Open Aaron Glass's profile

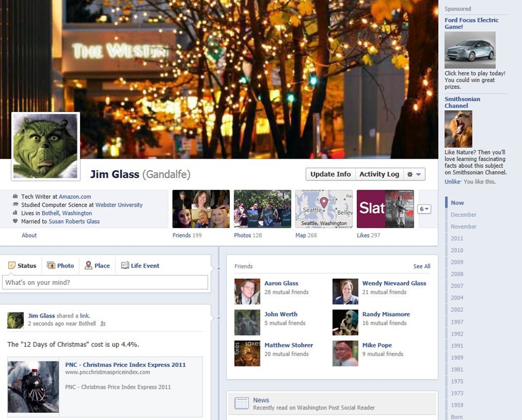[281, 283]
